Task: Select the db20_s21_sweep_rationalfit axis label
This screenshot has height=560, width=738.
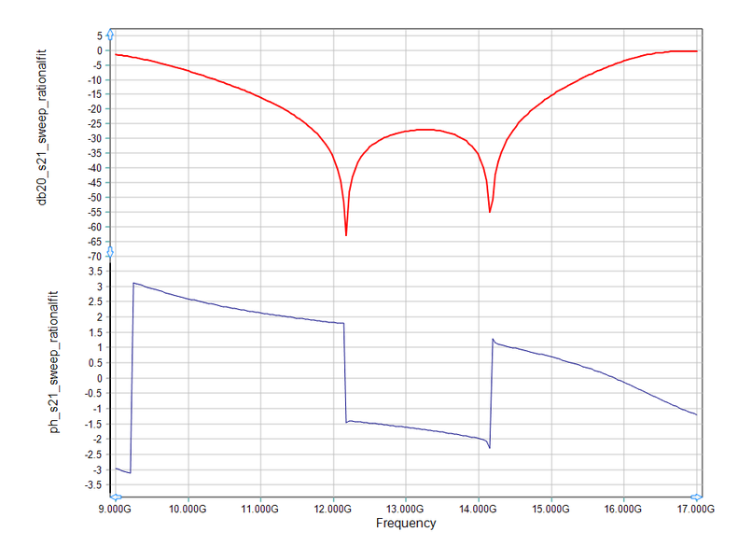Action: click(x=42, y=127)
